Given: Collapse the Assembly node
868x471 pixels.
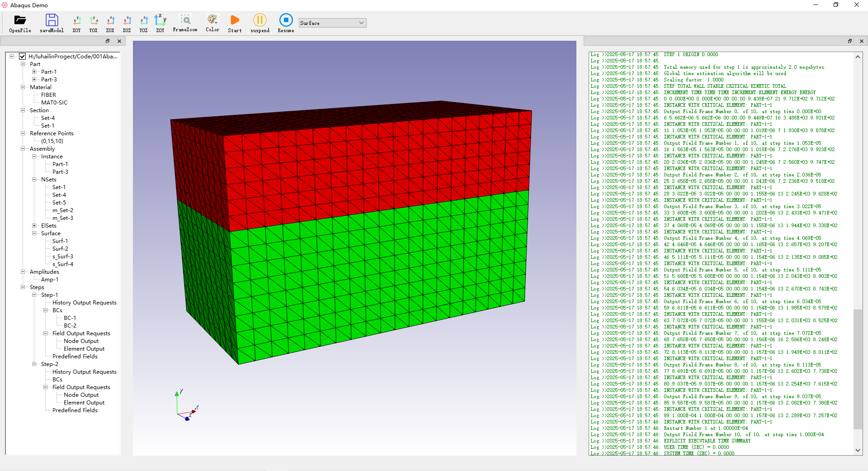Looking at the screenshot, I should coord(23,149).
